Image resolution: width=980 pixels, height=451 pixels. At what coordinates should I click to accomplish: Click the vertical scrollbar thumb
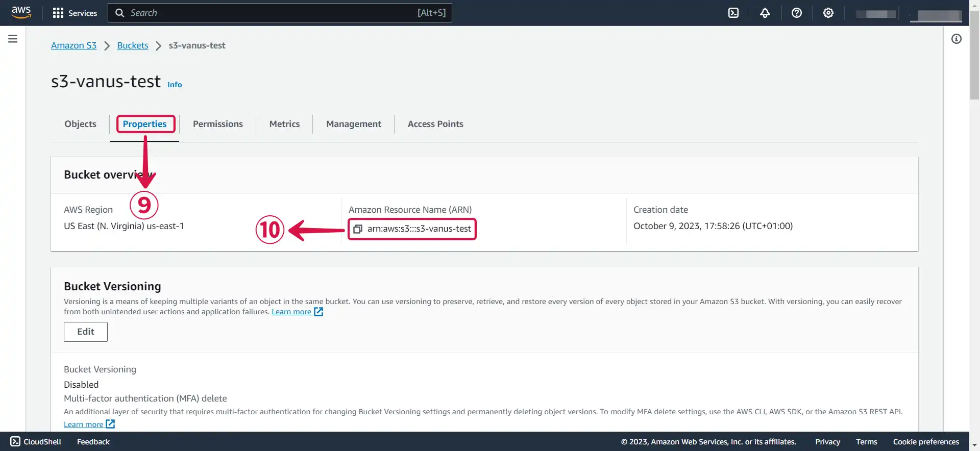[x=974, y=55]
